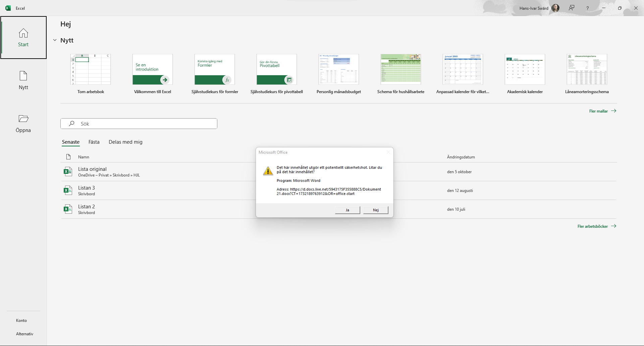Open the Anpassad kalender template
The width and height of the screenshot is (644, 346).
click(463, 74)
